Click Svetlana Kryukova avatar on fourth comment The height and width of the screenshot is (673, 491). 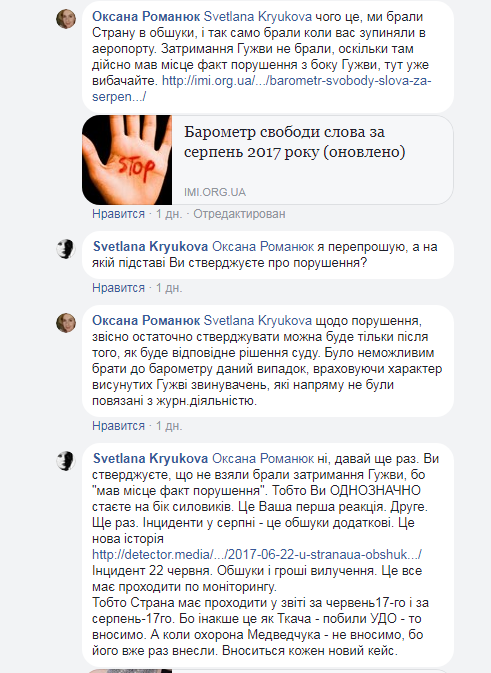(66, 461)
